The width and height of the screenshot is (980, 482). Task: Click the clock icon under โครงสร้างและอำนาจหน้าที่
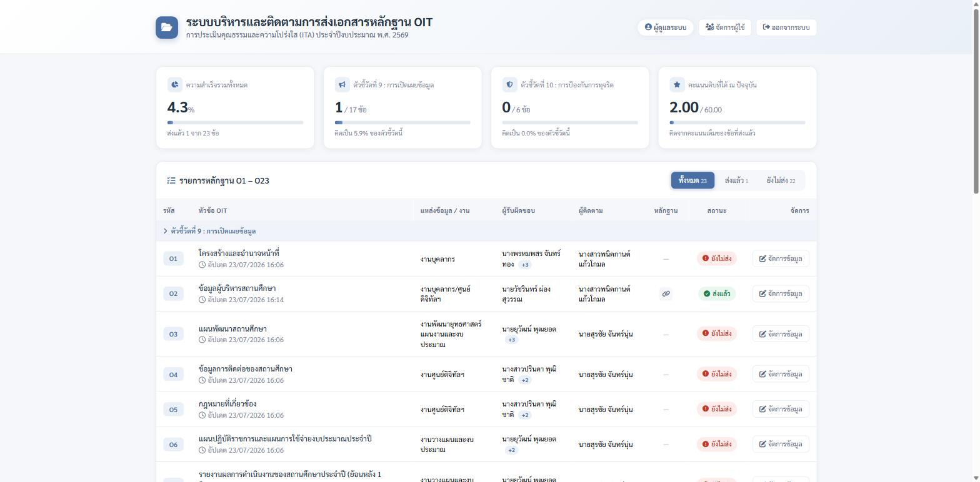pyautogui.click(x=202, y=265)
